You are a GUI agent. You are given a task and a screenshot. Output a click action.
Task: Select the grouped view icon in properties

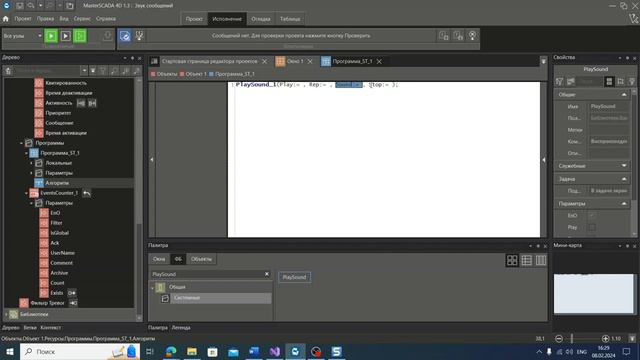click(x=609, y=82)
